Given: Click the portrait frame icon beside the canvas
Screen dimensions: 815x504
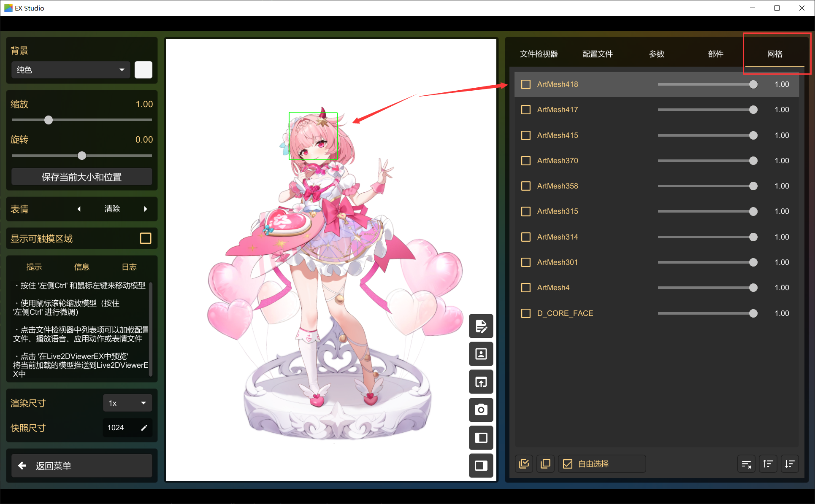Looking at the screenshot, I should click(481, 354).
